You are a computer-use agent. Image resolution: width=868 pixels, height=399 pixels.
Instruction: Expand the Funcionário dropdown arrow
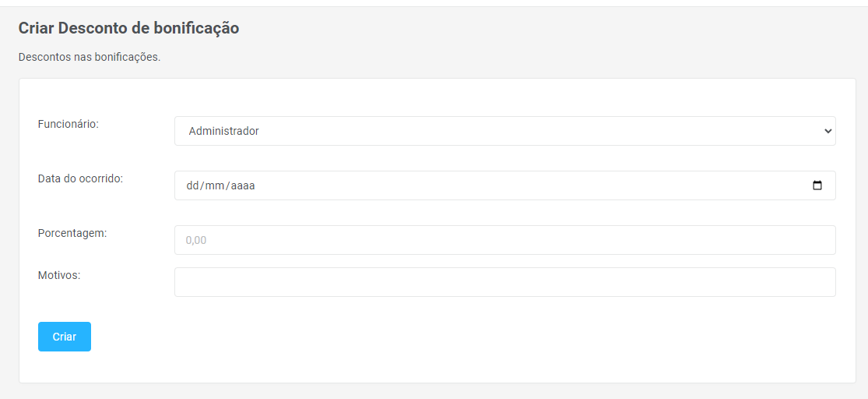[x=827, y=131]
